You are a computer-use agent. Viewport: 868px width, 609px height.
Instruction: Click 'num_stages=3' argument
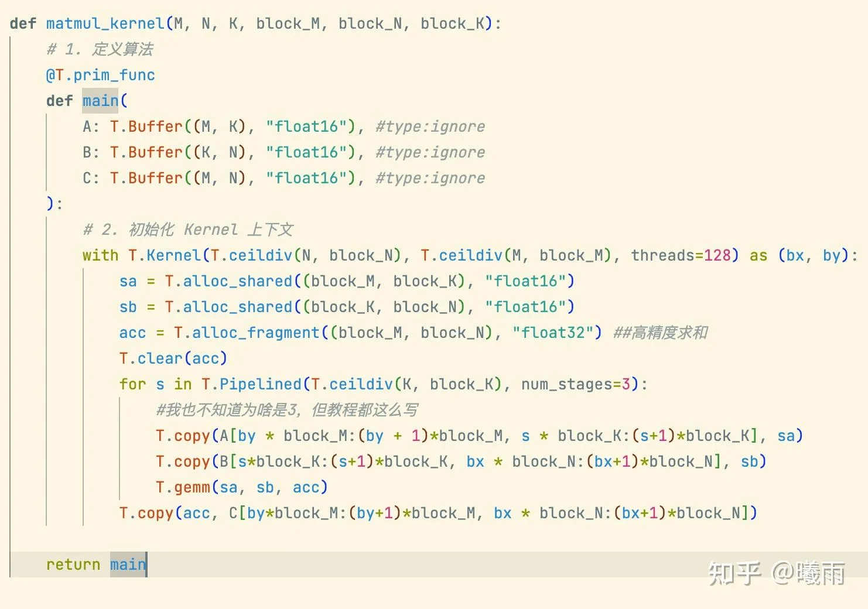point(576,384)
